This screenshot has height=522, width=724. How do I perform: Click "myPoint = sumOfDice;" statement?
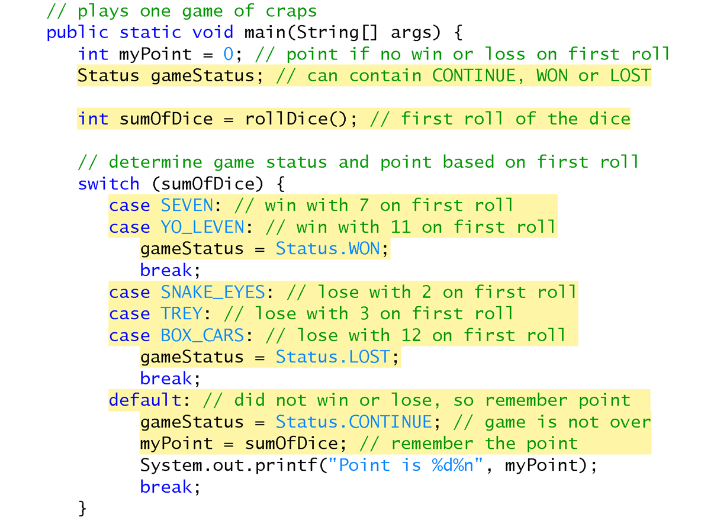(x=244, y=444)
